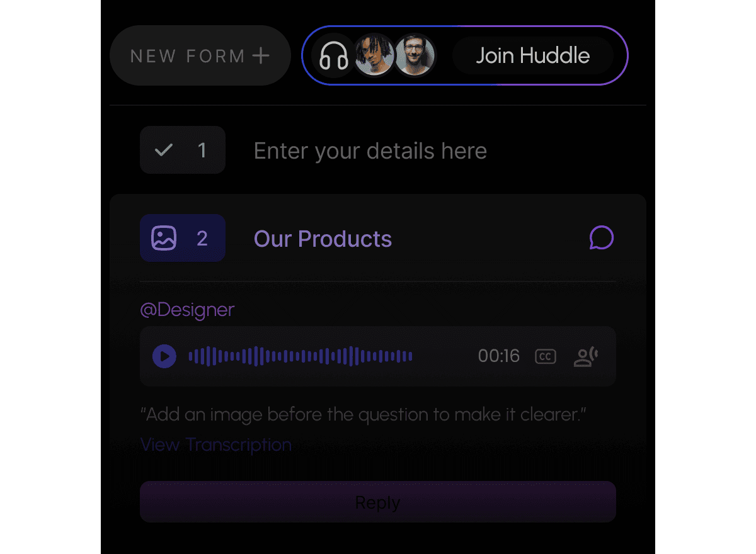Image resolution: width=756 pixels, height=554 pixels.
Task: Open View Transcription link
Action: click(216, 444)
